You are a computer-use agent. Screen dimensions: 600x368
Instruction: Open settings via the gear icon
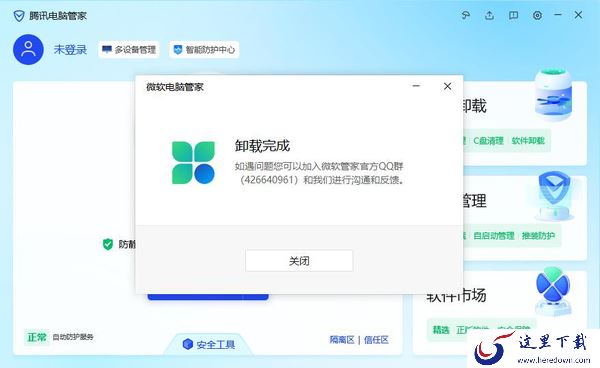(x=537, y=15)
